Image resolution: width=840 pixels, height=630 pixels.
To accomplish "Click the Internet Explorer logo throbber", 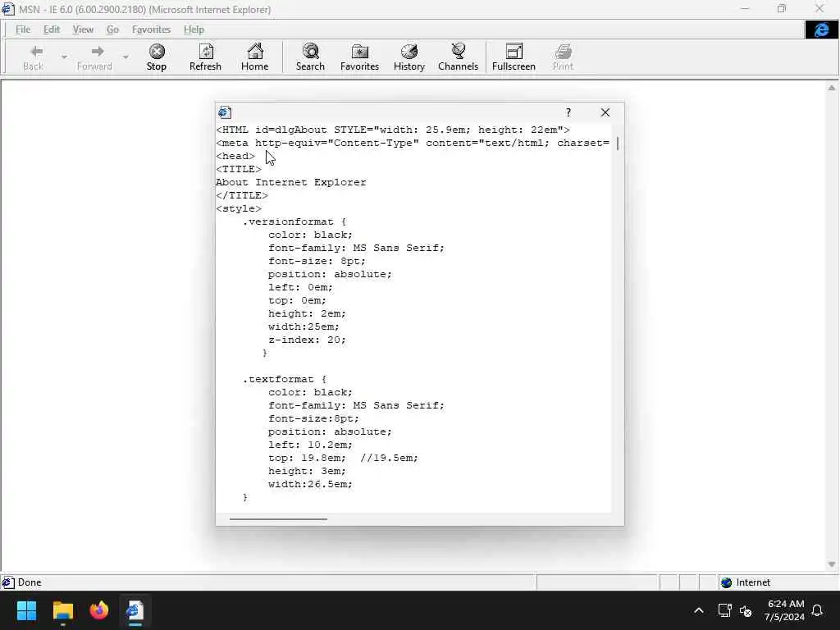I will pos(821,30).
